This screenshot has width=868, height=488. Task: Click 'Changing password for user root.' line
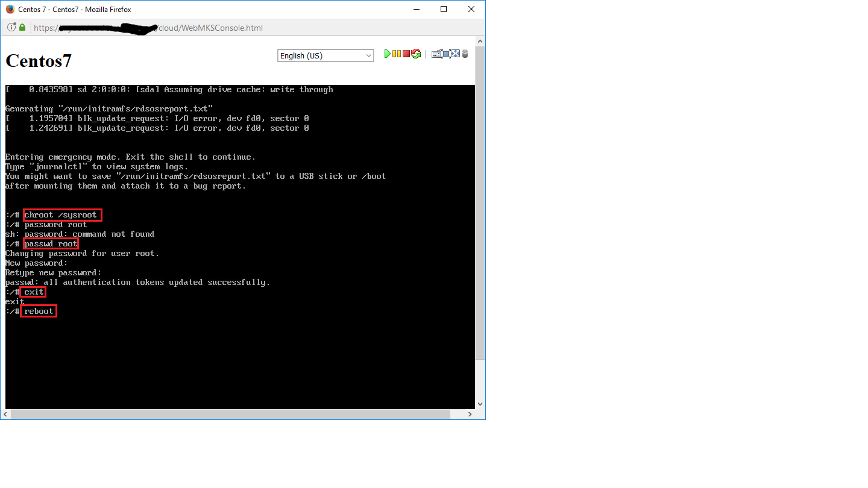pos(83,253)
